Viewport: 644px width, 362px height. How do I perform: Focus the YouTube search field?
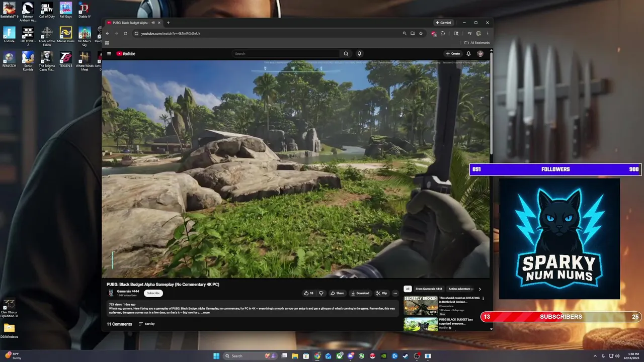(x=286, y=54)
